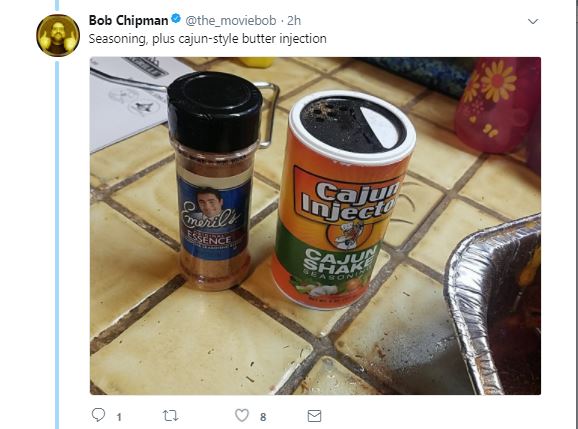Click the tweet text about cajun-style butter injection

point(208,39)
